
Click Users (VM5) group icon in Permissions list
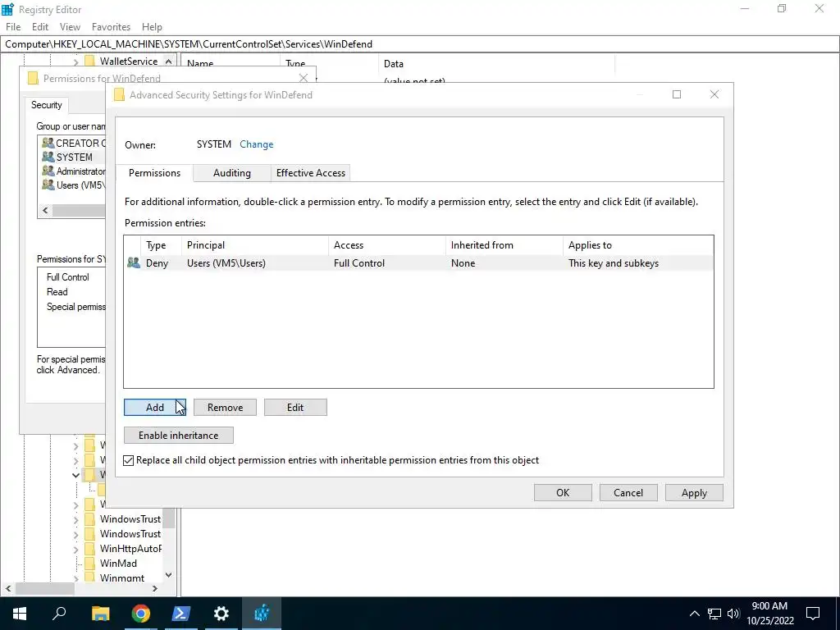pos(48,185)
